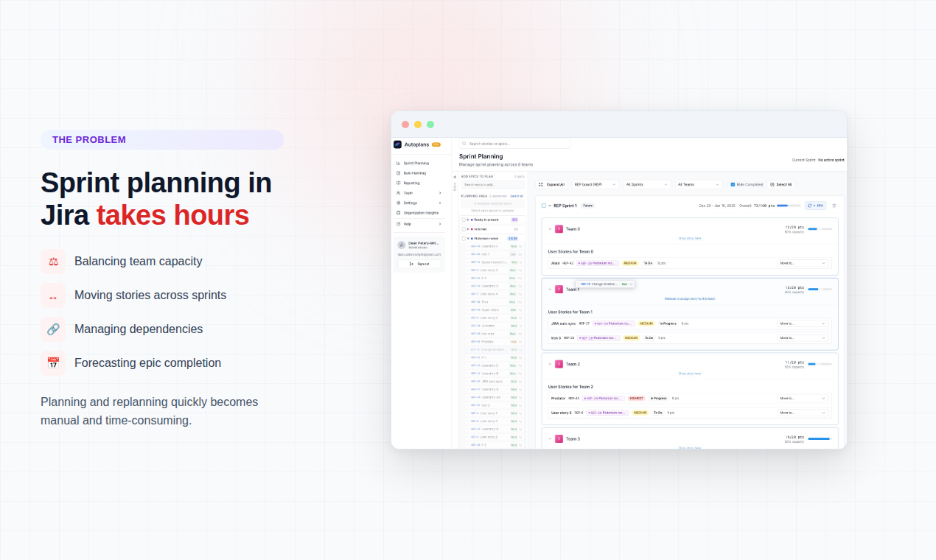This screenshot has height=560, width=936.
Task: Click the Select All button in toolbar
Action: click(x=781, y=184)
